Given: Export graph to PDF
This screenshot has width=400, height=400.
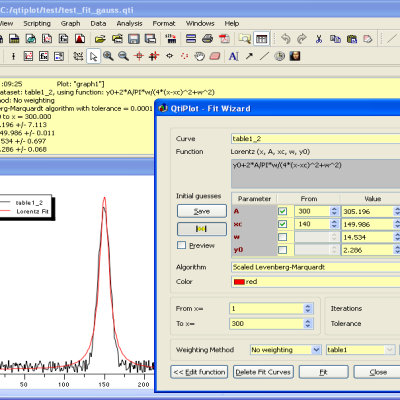Looking at the screenshot, I should 224,39.
